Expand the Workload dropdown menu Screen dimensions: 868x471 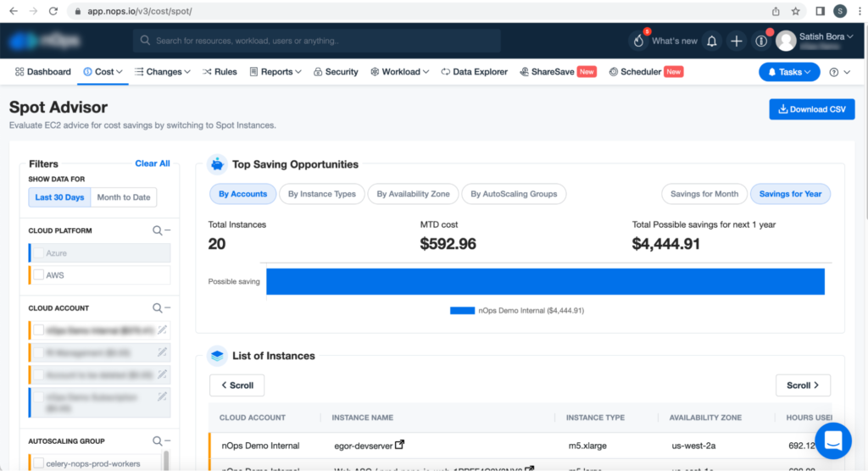coord(400,72)
